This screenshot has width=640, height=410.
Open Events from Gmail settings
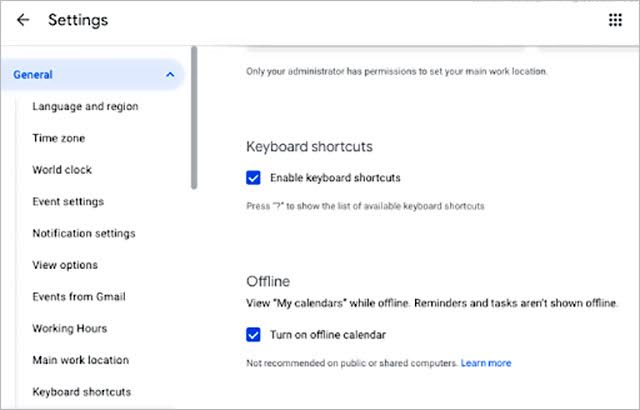(x=79, y=297)
